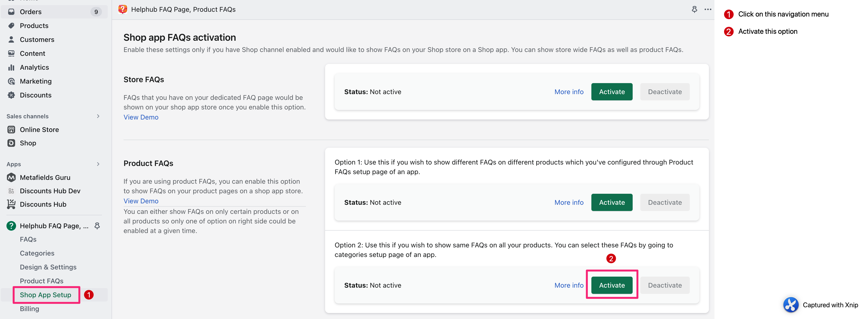The width and height of the screenshot is (868, 319).
Task: Click the Products tag icon
Action: coord(11,26)
